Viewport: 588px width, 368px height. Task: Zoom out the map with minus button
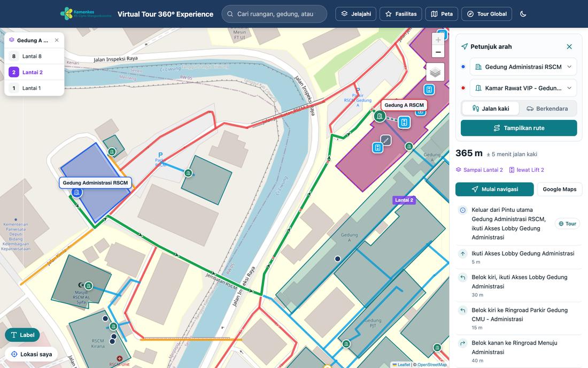pyautogui.click(x=438, y=52)
